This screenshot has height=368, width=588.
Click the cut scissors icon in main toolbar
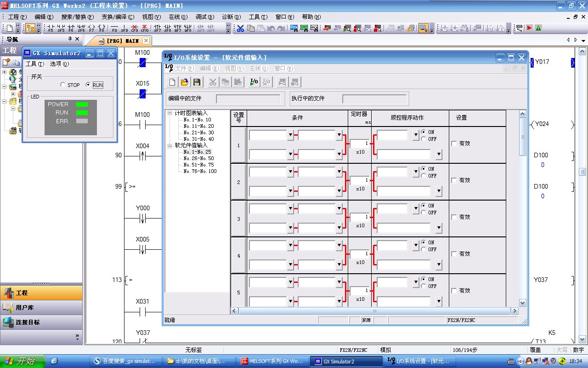(x=240, y=28)
